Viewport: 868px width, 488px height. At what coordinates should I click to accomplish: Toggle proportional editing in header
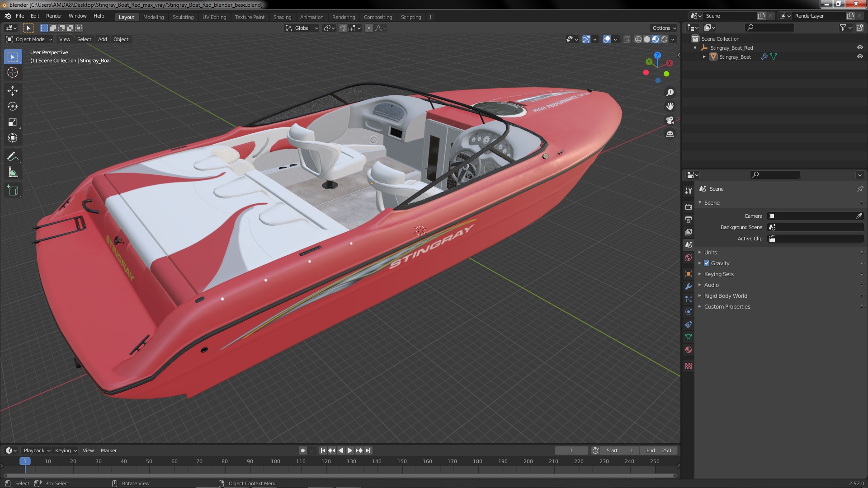pos(369,28)
